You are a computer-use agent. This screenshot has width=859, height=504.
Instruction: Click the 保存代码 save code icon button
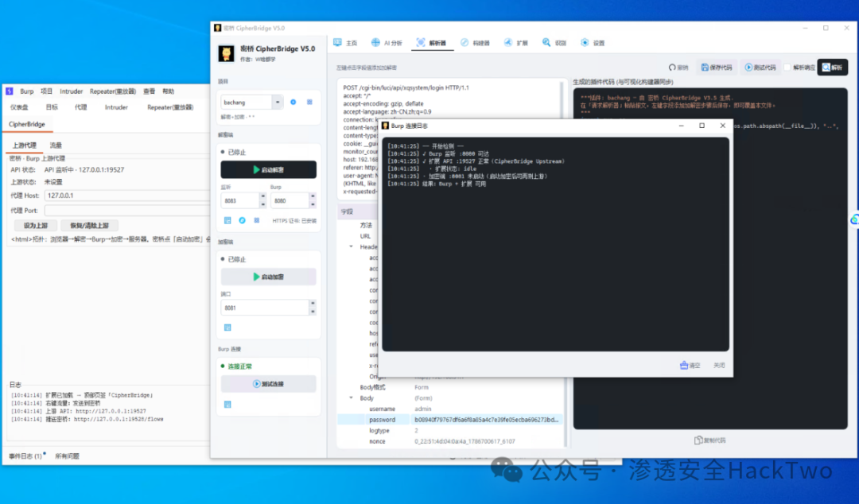pyautogui.click(x=717, y=68)
